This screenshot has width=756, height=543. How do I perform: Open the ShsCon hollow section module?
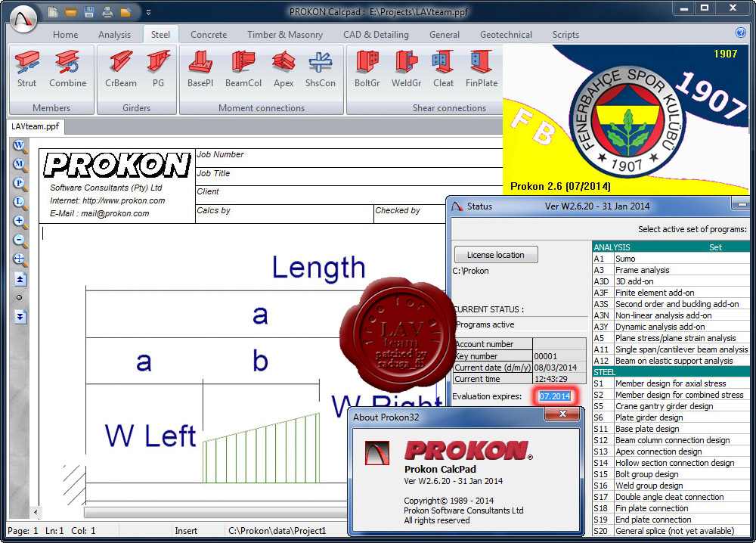pos(320,70)
